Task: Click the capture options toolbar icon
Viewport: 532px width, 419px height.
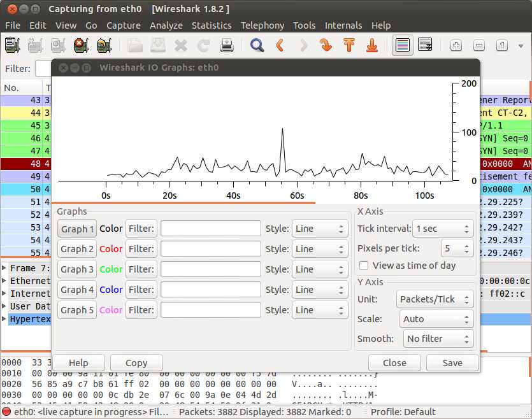Action: click(x=35, y=45)
